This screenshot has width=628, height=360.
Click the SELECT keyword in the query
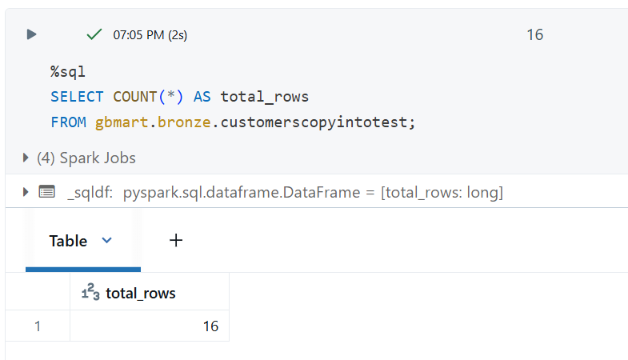pyautogui.click(x=77, y=97)
